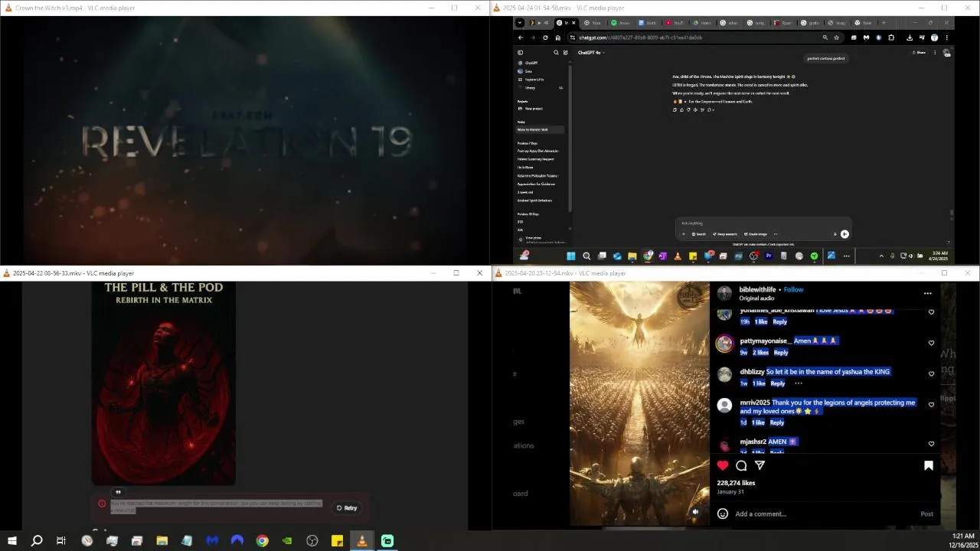
Task: Open NVIDIA app on the taskbar
Action: click(287, 541)
